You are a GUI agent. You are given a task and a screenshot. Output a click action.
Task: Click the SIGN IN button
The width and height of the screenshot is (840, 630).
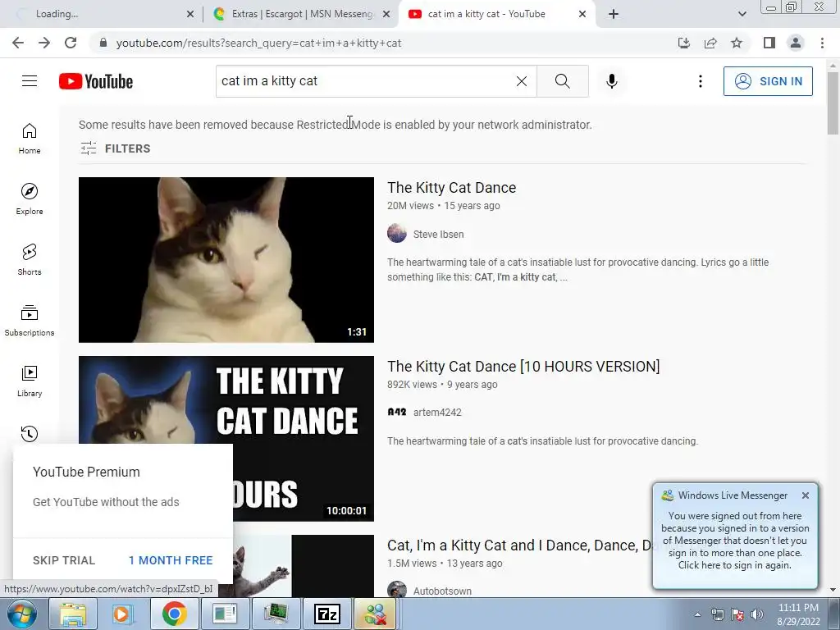point(768,81)
